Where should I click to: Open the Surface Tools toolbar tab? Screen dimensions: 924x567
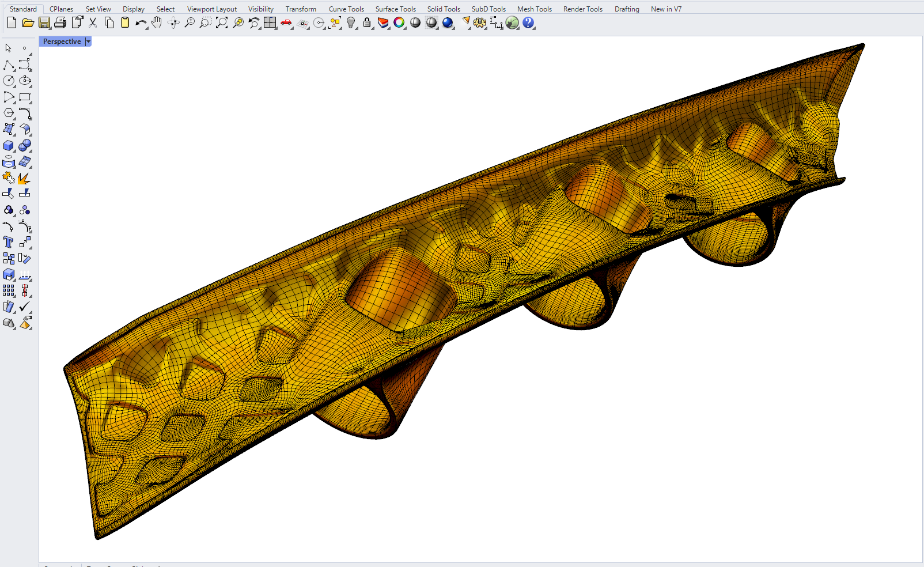(x=395, y=9)
